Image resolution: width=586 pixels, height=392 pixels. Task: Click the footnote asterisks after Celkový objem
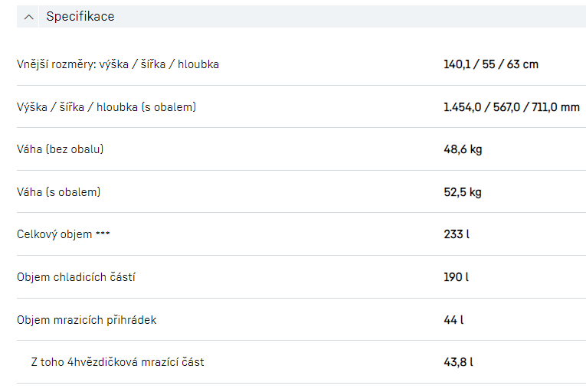coord(103,234)
